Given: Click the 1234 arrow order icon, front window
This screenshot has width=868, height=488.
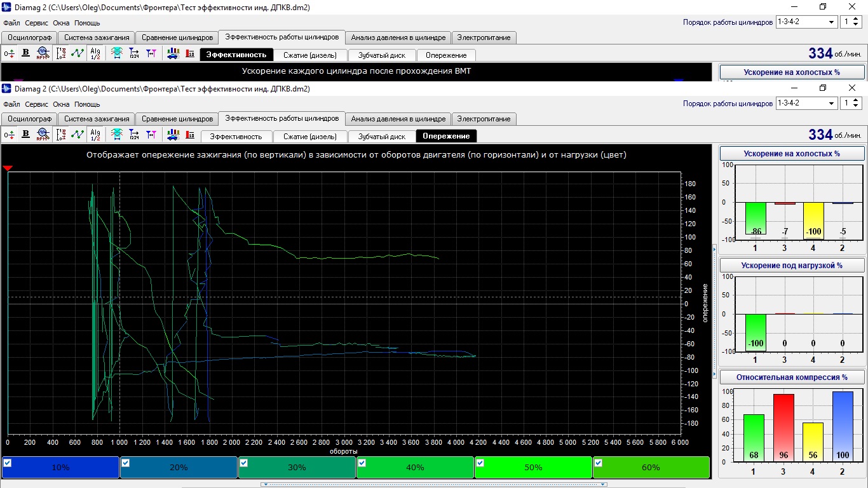Looking at the screenshot, I should pyautogui.click(x=134, y=135).
